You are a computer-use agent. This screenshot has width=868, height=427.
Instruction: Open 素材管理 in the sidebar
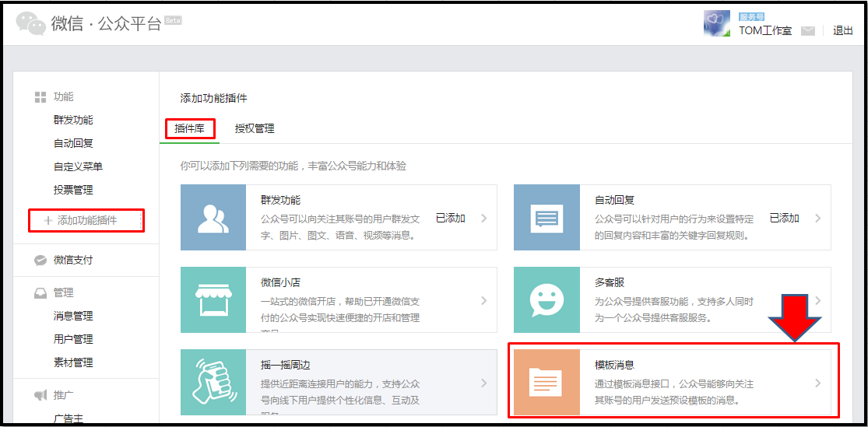click(x=73, y=363)
